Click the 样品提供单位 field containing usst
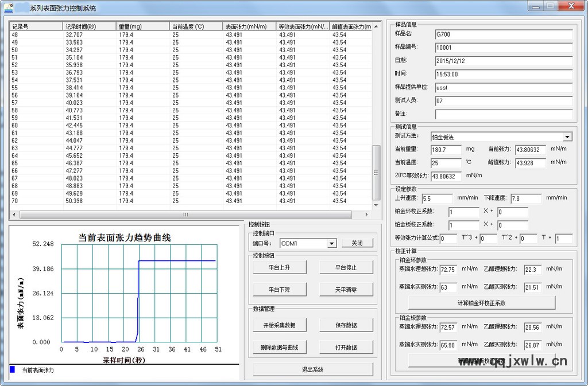The image size is (588, 386). (x=504, y=88)
